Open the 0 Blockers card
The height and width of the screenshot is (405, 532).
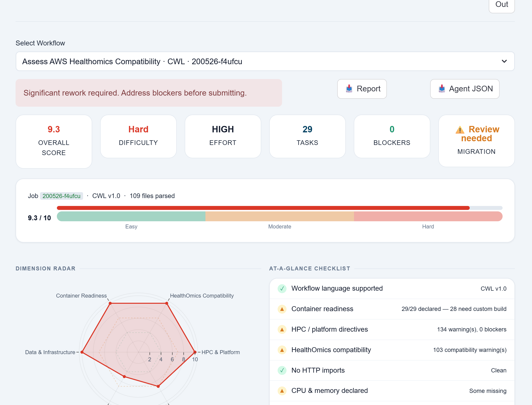392,136
